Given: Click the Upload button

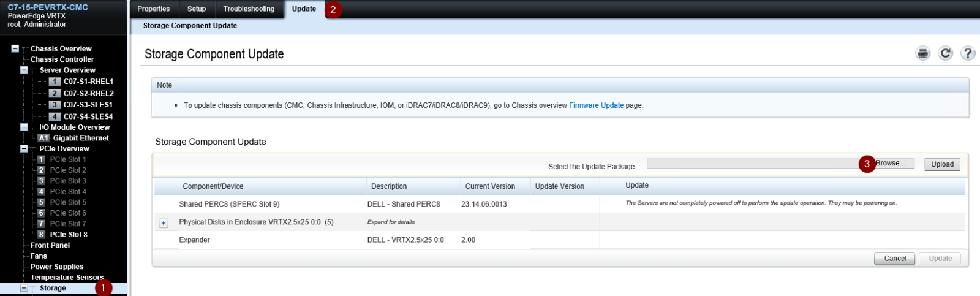Looking at the screenshot, I should 942,164.
